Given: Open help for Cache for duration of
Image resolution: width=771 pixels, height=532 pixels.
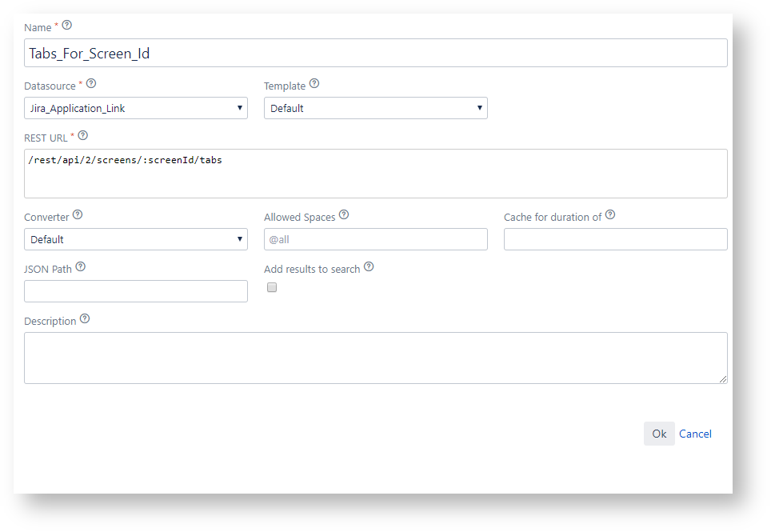Looking at the screenshot, I should [610, 214].
